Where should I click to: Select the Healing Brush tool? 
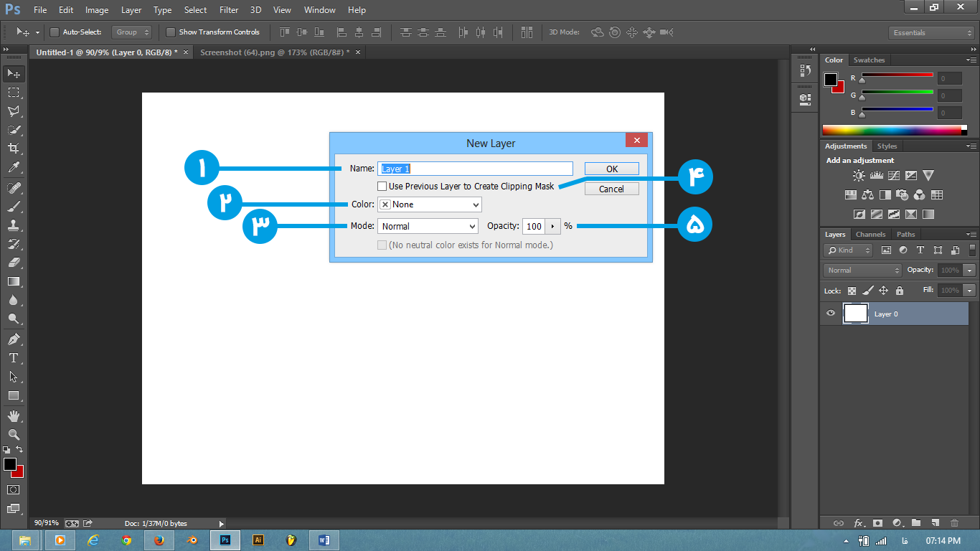click(x=14, y=187)
